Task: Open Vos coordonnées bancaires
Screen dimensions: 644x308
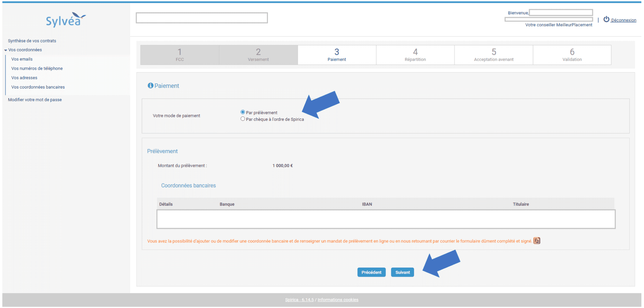Action: (38, 87)
